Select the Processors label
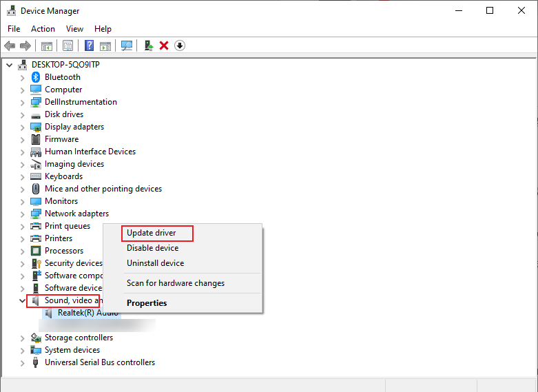Screen dimensions: 538x392 pyautogui.click(x=64, y=251)
